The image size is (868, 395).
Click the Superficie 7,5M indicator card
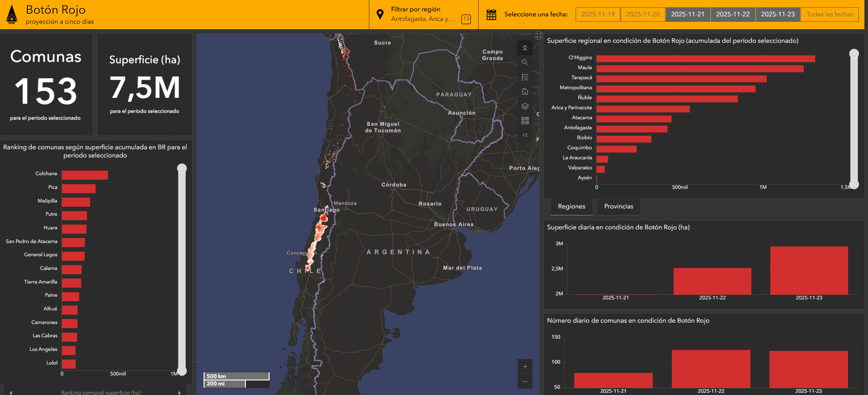point(144,85)
